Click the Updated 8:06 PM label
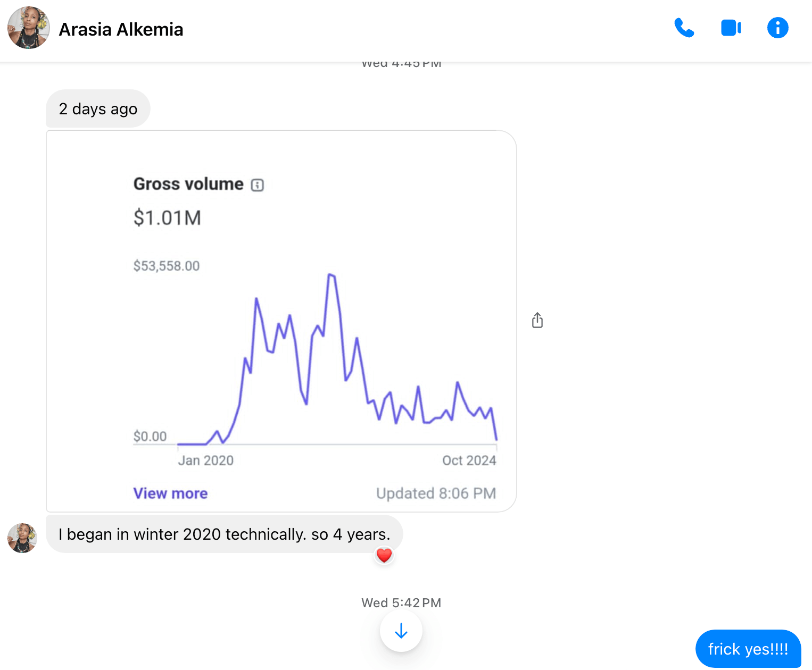 tap(436, 493)
